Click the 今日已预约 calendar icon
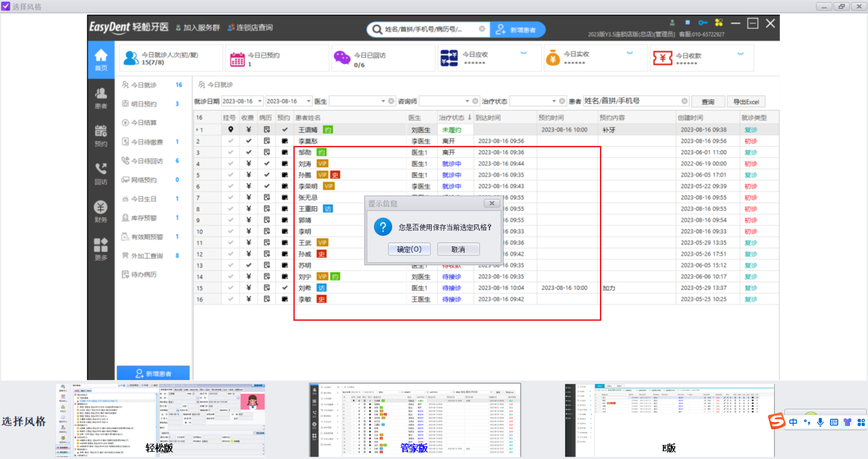Viewport: 868px width, 459px height. point(237,59)
